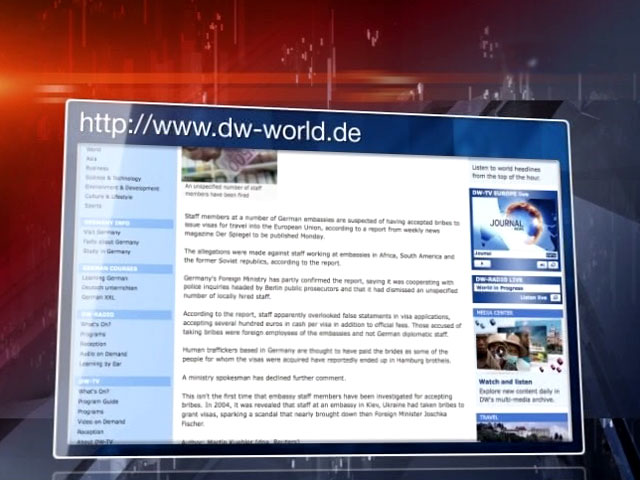Select the DW-TV menu header
The width and height of the screenshot is (640, 480).
click(124, 382)
